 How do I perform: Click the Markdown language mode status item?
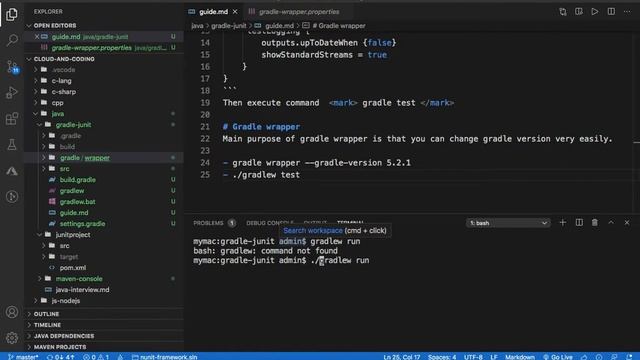tap(520, 357)
